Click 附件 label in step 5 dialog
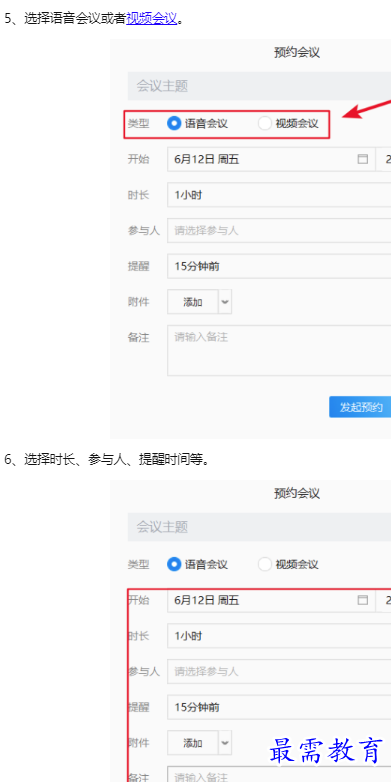 (138, 302)
